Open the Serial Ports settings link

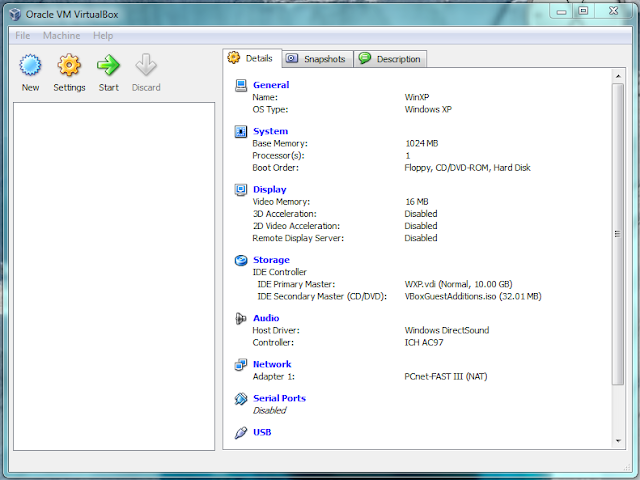pos(279,398)
